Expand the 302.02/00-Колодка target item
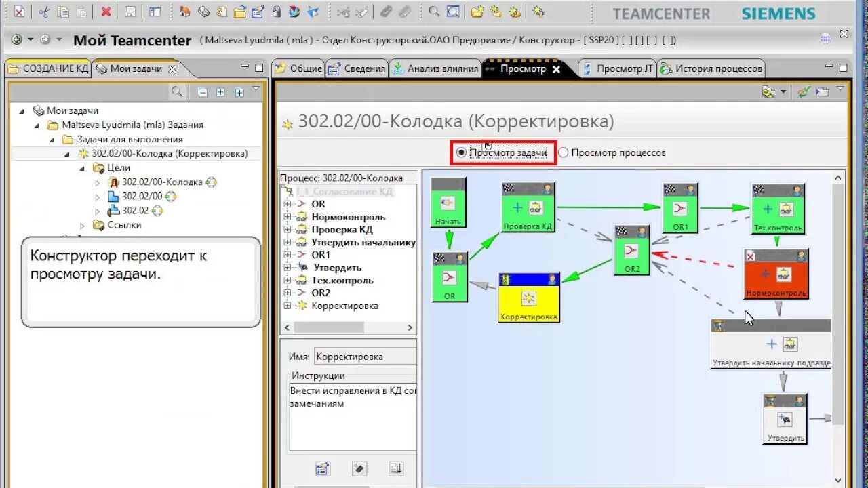 click(x=97, y=182)
